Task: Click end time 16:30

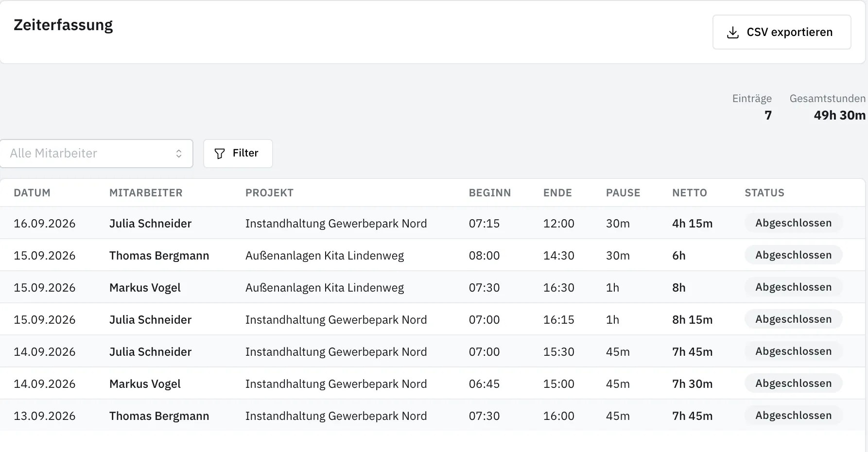Action: coord(558,288)
